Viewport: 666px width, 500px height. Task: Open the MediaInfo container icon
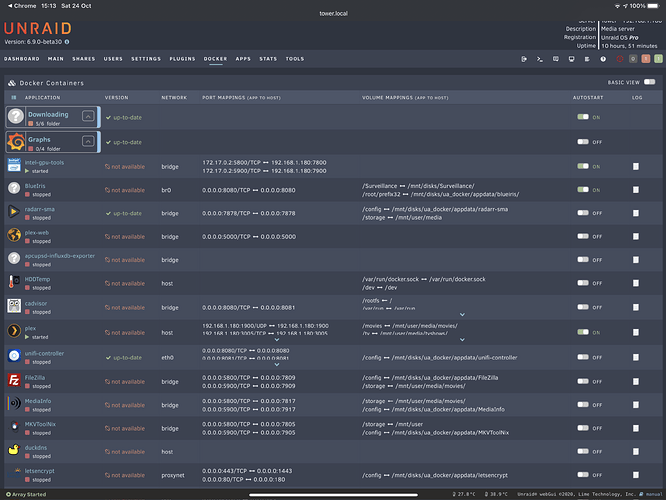(x=14, y=403)
